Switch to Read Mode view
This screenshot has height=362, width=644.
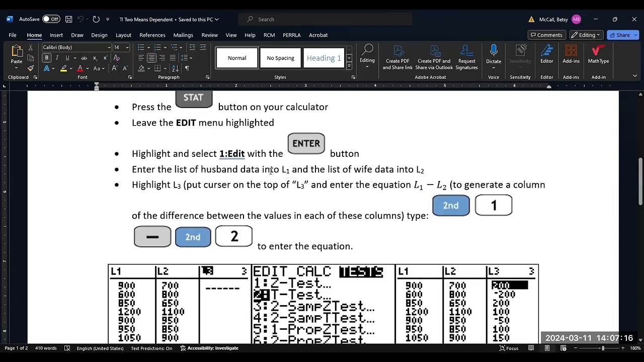[x=531, y=348]
